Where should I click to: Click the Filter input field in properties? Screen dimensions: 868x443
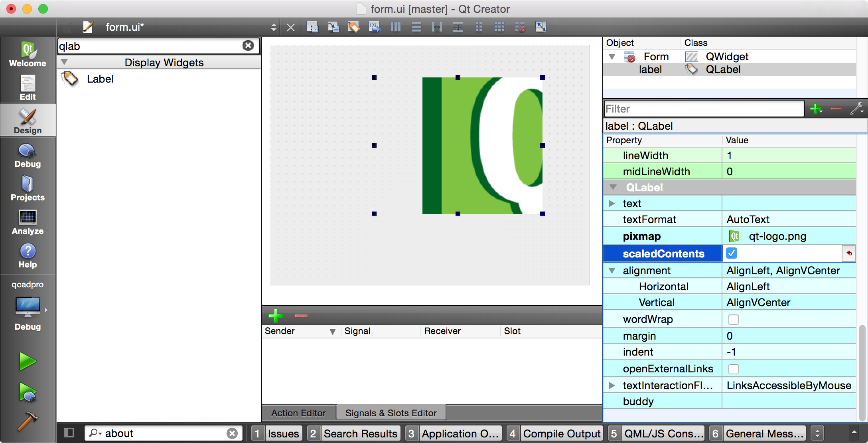pyautogui.click(x=704, y=109)
